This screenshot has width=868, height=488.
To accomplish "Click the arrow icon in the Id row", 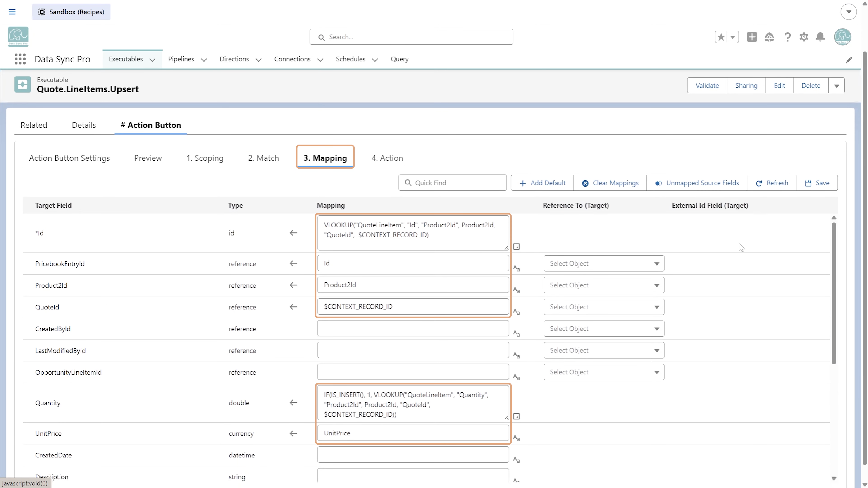I will 293,233.
